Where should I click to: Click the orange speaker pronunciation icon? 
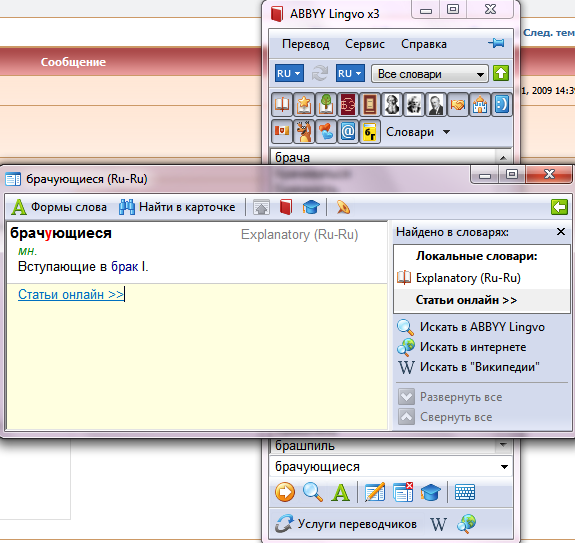pyautogui.click(x=343, y=207)
